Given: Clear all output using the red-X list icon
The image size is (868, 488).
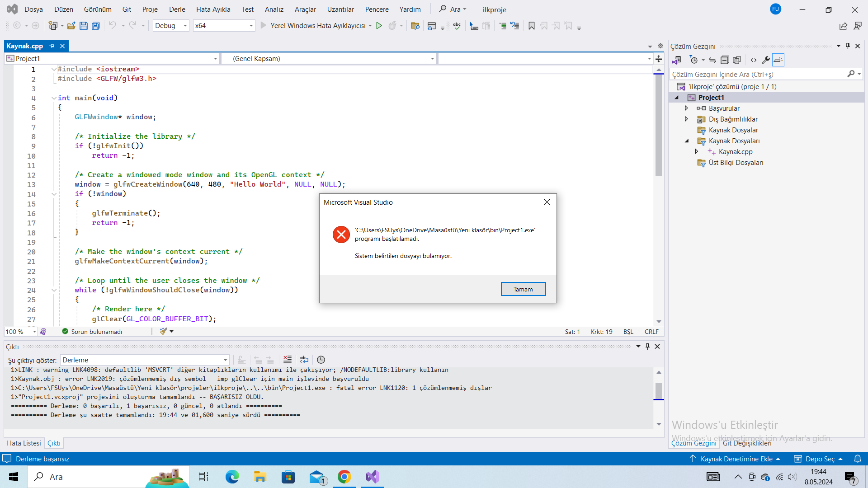Looking at the screenshot, I should tap(288, 360).
